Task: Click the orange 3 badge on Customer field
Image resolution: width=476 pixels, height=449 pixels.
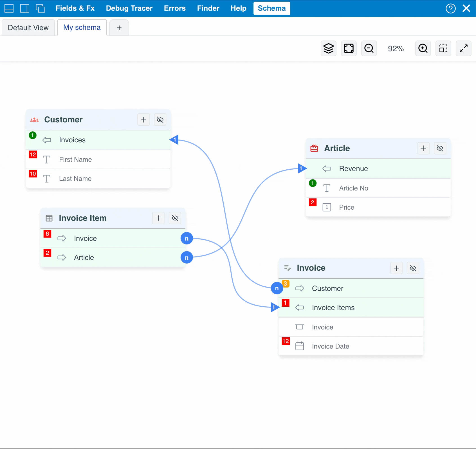Action: tap(286, 283)
